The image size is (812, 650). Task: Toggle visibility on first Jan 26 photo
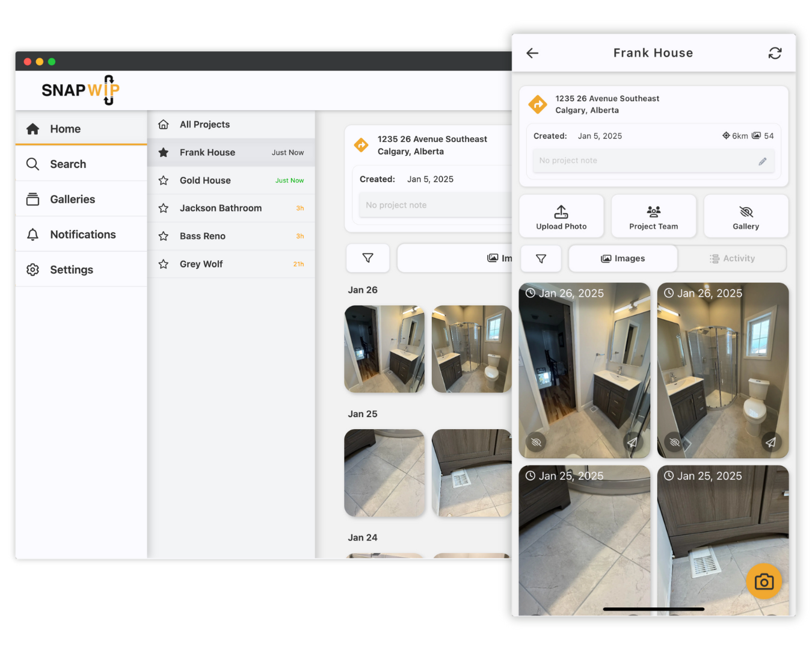[535, 442]
